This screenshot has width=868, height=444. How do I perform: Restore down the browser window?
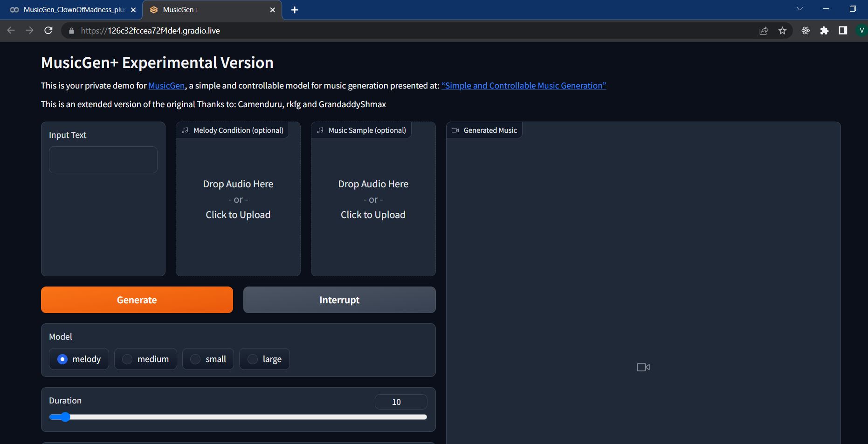[x=853, y=9]
